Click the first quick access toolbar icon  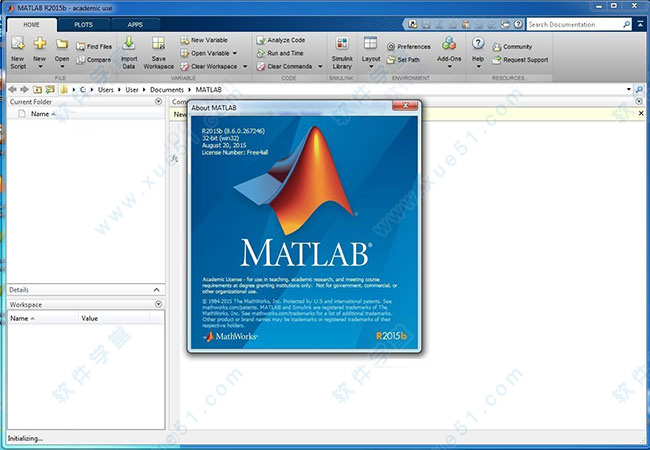tap(412, 24)
